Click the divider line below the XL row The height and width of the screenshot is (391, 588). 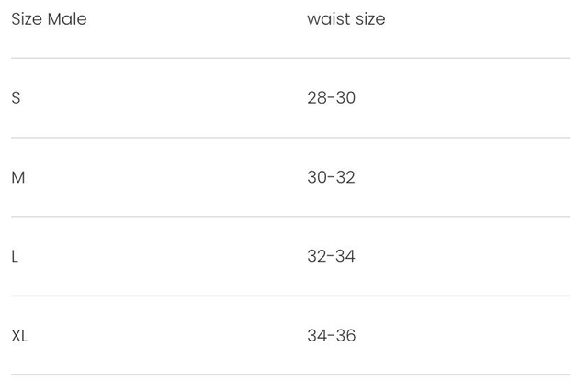[290, 374]
